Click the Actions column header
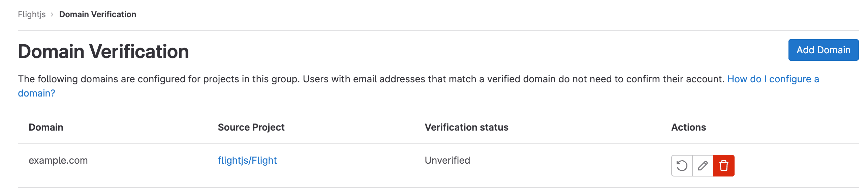Image resolution: width=868 pixels, height=191 pixels. (x=688, y=127)
